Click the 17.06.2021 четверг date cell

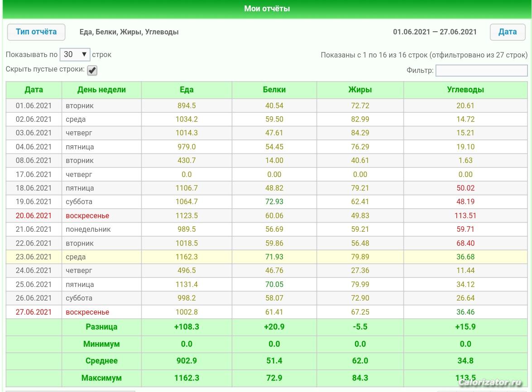click(34, 174)
